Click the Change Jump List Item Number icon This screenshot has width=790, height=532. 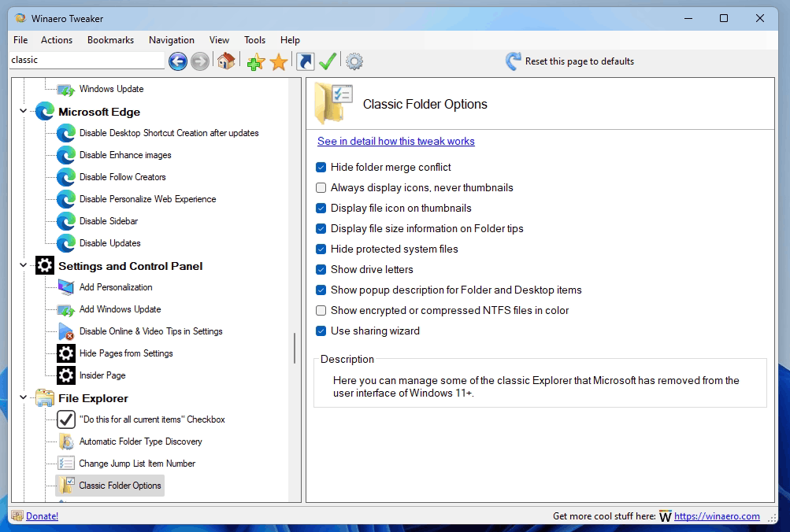pyautogui.click(x=66, y=464)
